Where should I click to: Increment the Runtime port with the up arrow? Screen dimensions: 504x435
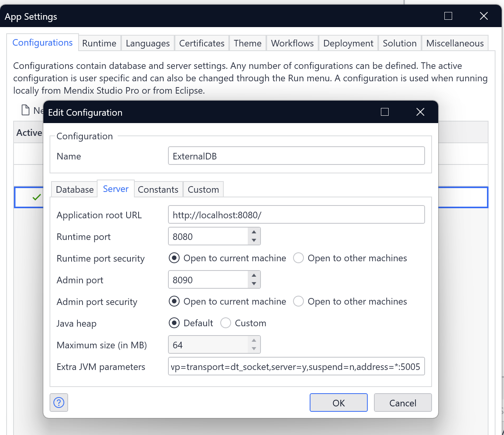tap(254, 232)
